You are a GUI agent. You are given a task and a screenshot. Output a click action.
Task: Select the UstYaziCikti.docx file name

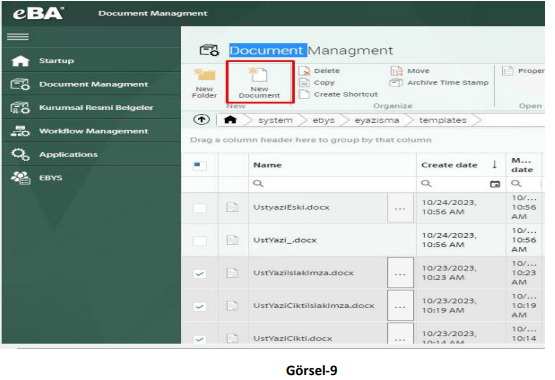coord(293,339)
